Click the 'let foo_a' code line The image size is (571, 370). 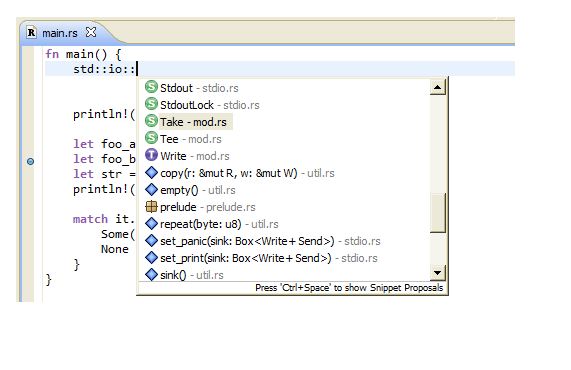click(x=104, y=144)
